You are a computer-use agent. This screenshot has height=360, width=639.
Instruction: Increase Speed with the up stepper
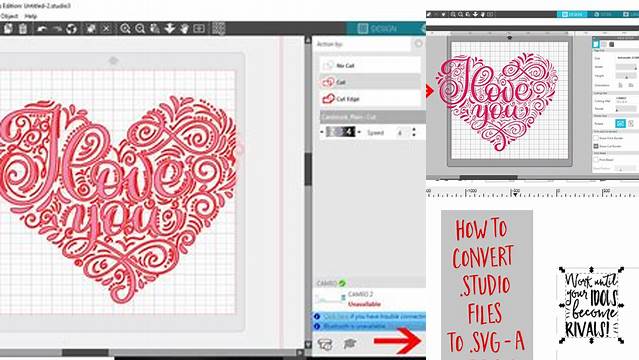click(414, 130)
